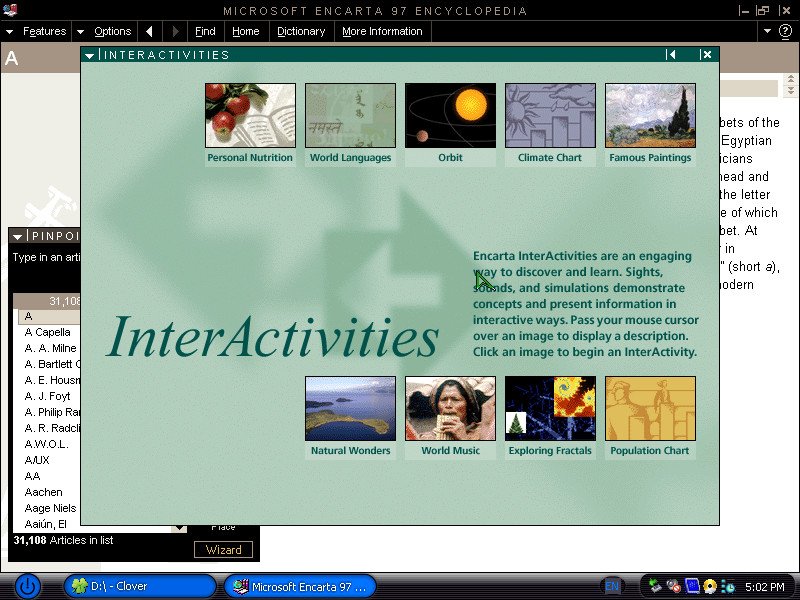The width and height of the screenshot is (800, 600).
Task: Click the Wizard button in Pinpointer
Action: coord(223,550)
